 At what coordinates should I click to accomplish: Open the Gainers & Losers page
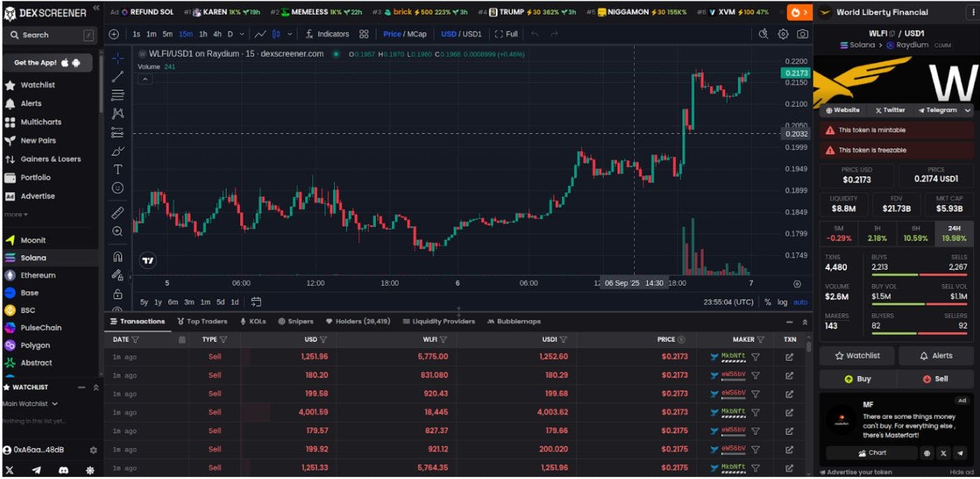click(x=50, y=159)
